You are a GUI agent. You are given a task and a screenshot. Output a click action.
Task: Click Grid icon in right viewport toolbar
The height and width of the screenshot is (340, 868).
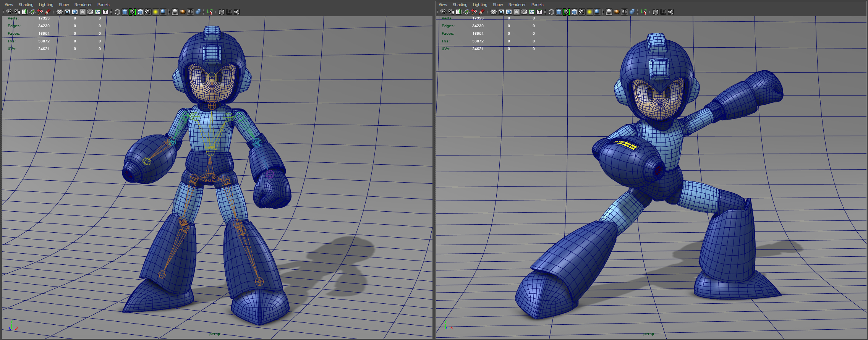494,12
